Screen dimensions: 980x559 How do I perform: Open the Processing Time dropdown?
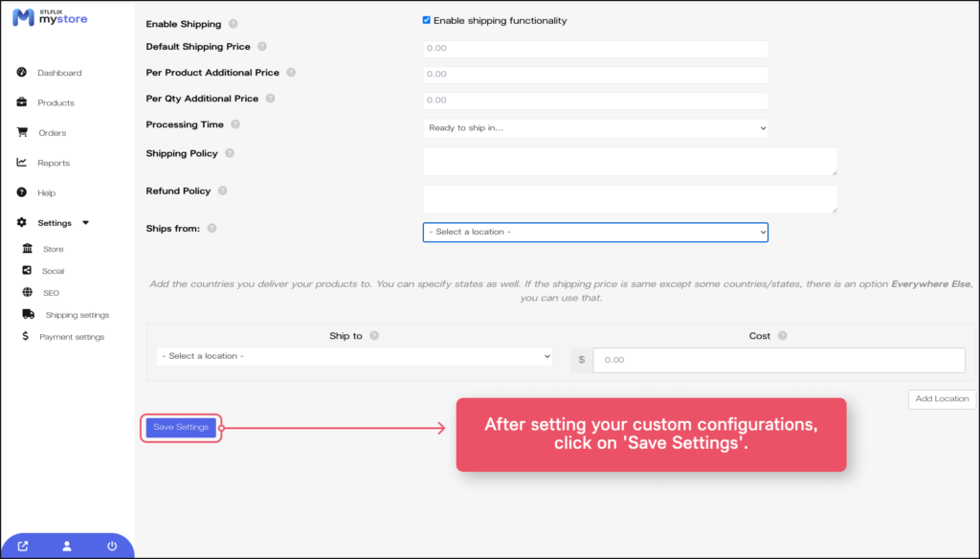(595, 127)
